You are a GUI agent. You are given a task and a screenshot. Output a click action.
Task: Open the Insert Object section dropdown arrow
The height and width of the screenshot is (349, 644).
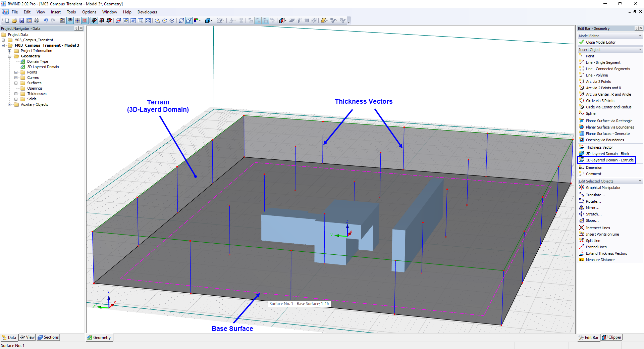coord(640,49)
